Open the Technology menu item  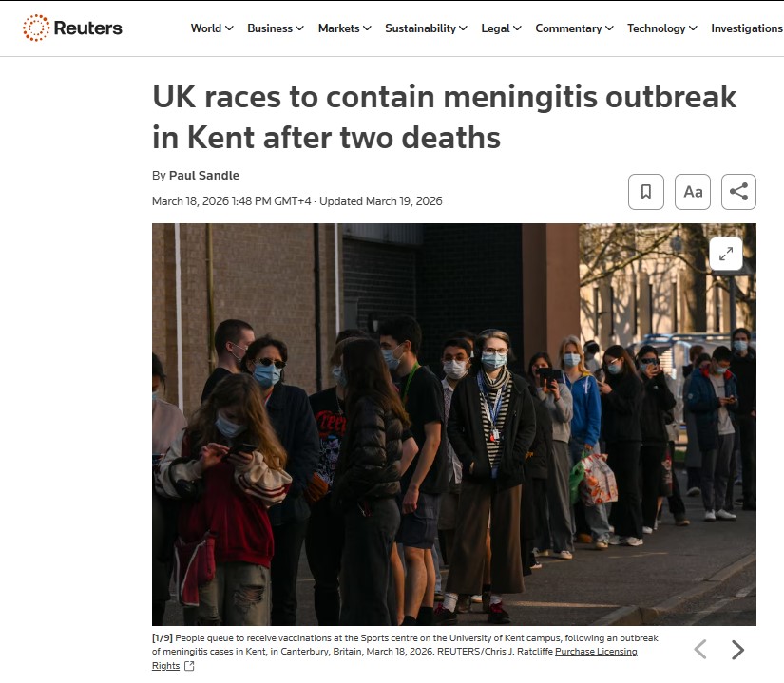point(661,28)
